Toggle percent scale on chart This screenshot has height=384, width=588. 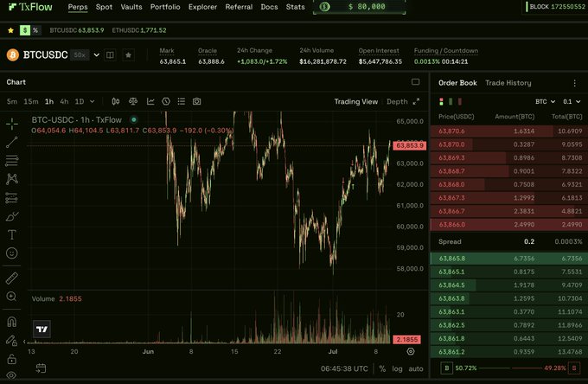tap(382, 368)
